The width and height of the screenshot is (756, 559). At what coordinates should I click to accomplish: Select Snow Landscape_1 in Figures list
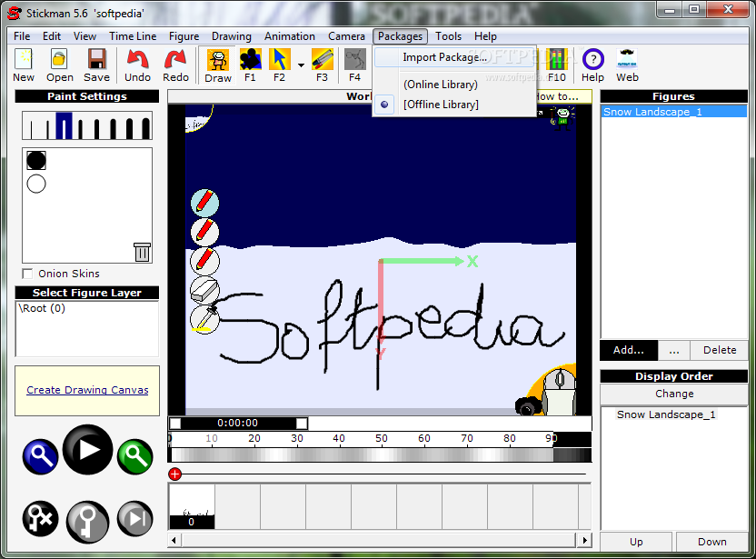(674, 112)
